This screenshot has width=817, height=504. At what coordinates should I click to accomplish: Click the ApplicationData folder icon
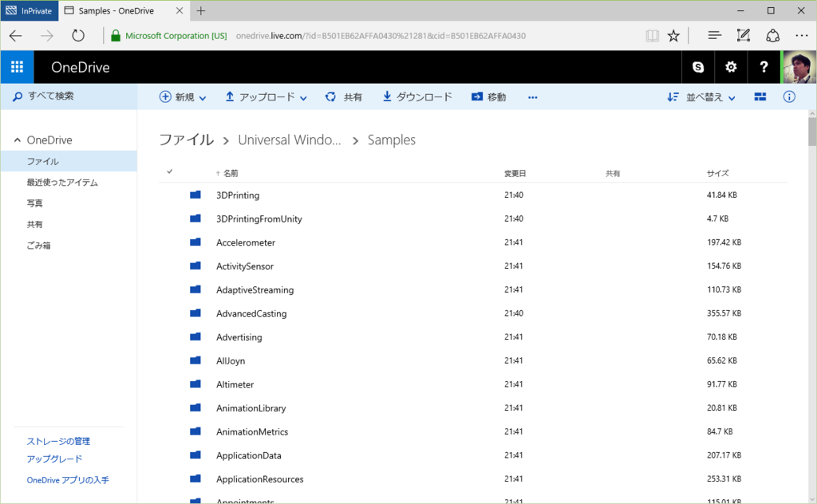[x=195, y=455]
